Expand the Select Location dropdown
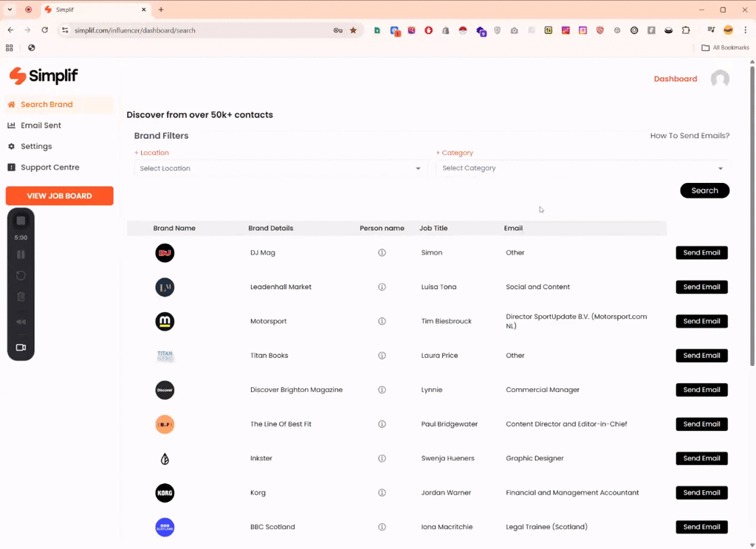Image resolution: width=756 pixels, height=549 pixels. [x=280, y=168]
